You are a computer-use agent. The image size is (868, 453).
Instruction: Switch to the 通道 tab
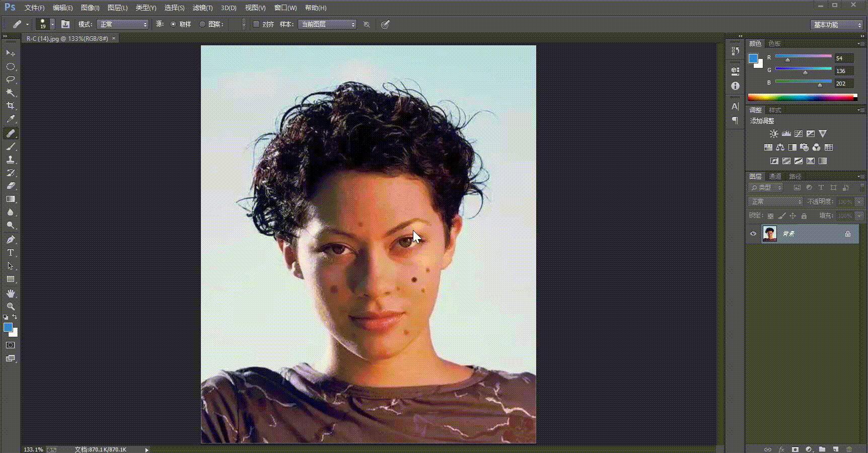(775, 176)
